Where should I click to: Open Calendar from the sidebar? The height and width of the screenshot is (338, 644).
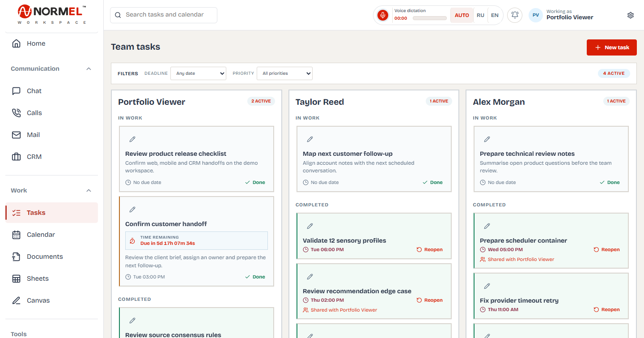pos(51,235)
